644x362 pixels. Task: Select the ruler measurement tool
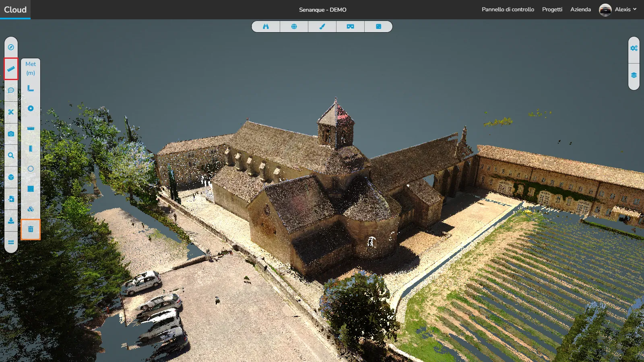tap(11, 69)
